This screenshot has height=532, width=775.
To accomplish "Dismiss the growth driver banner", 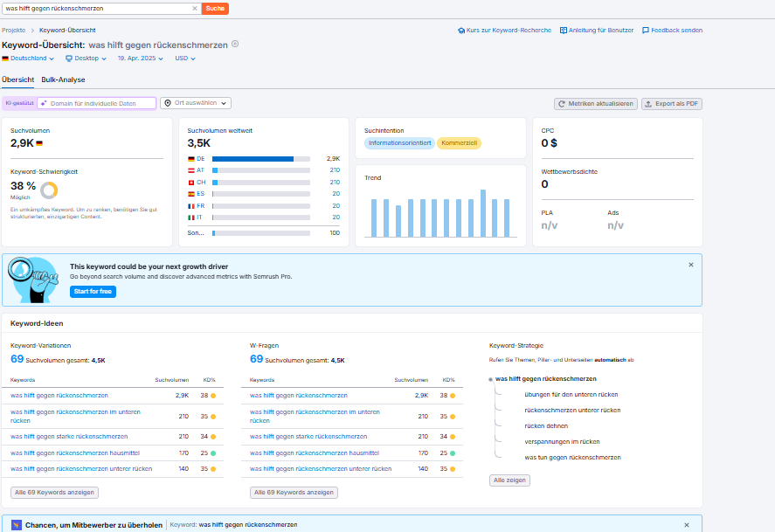I will pyautogui.click(x=690, y=265).
